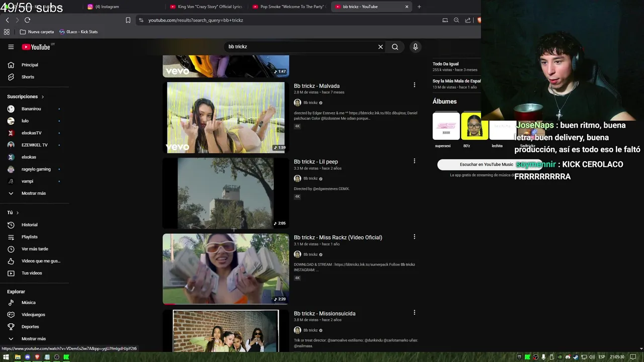Viewport: 644px width, 362px height.
Task: Open Bb trickz - Miss Rackz (Video Oficial) title
Action: [x=338, y=237]
